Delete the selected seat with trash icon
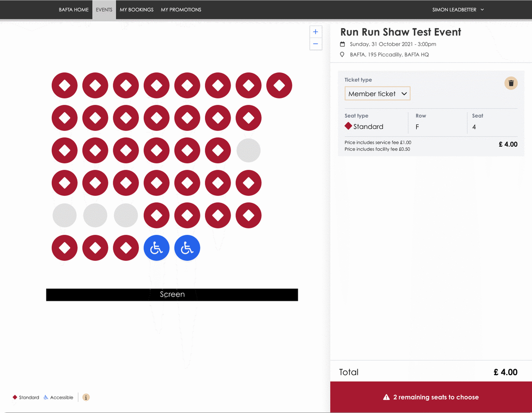This screenshot has height=413, width=532. point(511,83)
